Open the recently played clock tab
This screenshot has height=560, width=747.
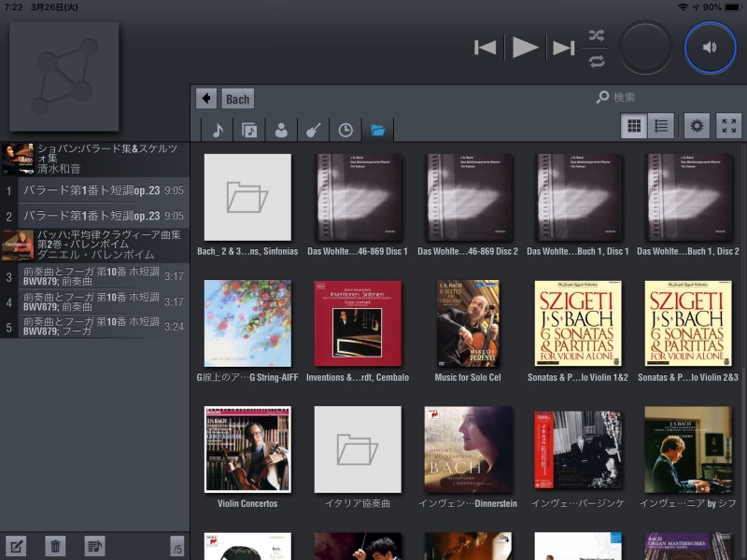tap(345, 130)
